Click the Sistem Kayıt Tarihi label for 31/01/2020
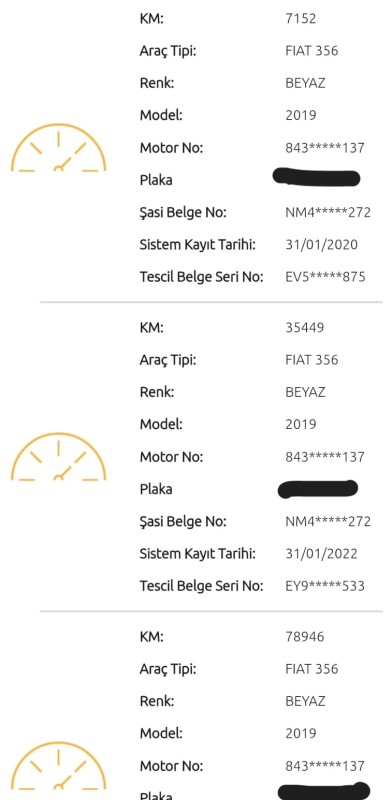 click(198, 245)
